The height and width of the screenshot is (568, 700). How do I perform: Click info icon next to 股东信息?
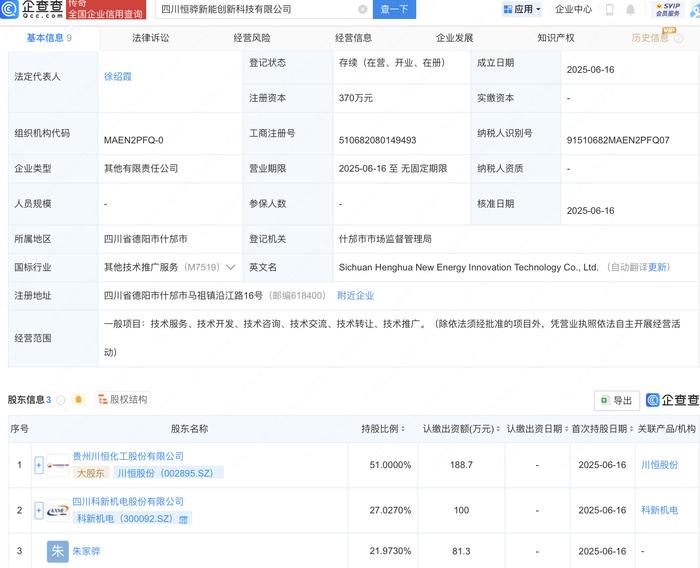(x=61, y=400)
